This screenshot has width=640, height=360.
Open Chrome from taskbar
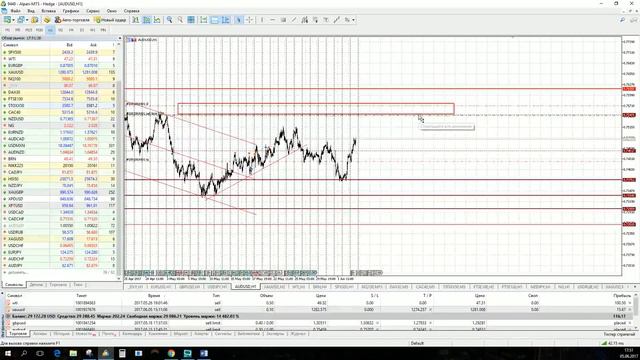click(x=171, y=353)
